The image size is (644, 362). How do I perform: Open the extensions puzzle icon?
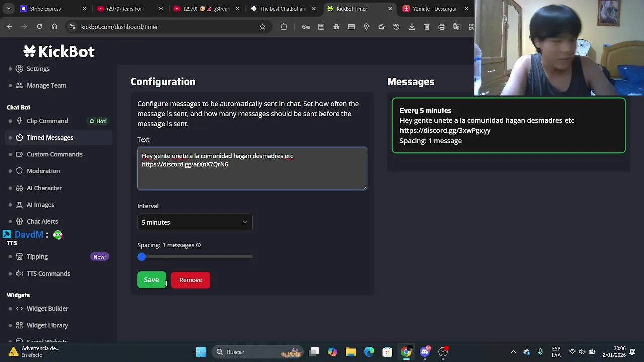point(284,27)
